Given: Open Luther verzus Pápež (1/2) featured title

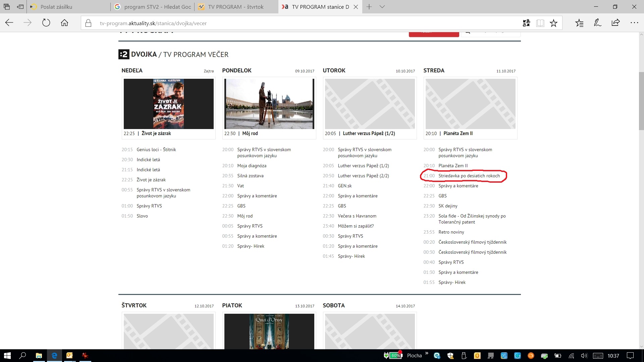Looking at the screenshot, I should [369, 133].
